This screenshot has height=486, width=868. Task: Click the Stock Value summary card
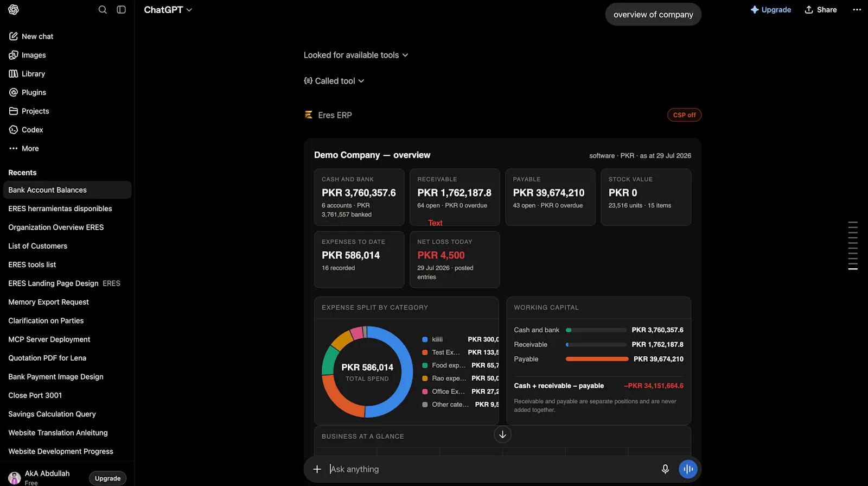click(x=646, y=197)
